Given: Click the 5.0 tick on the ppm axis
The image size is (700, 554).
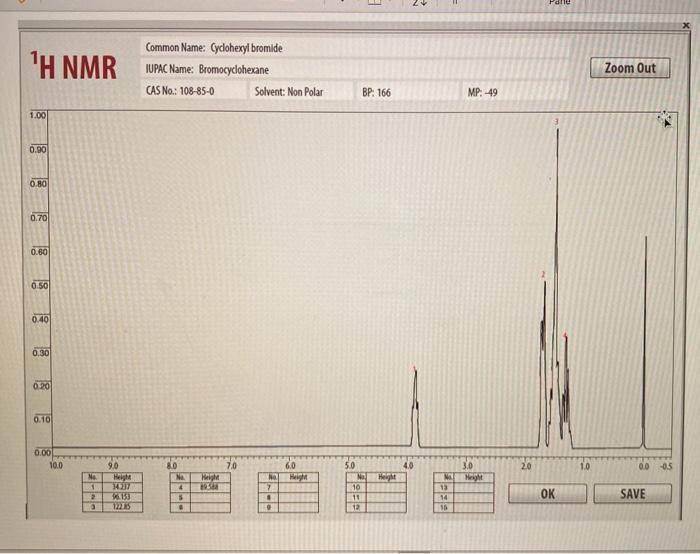Looking at the screenshot, I should [x=350, y=465].
